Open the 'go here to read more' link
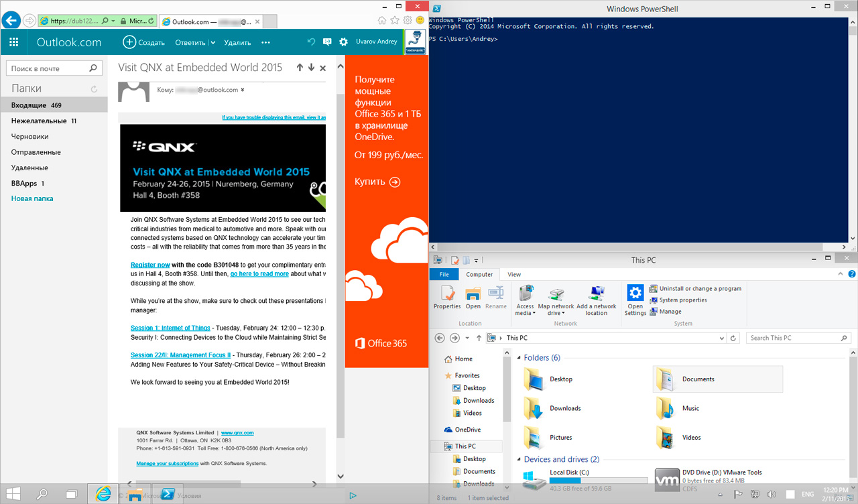 (x=259, y=273)
